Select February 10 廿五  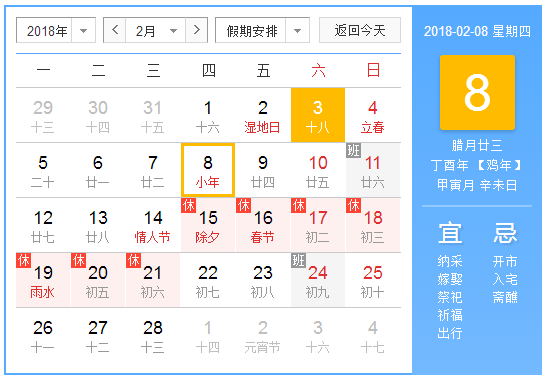(x=318, y=171)
